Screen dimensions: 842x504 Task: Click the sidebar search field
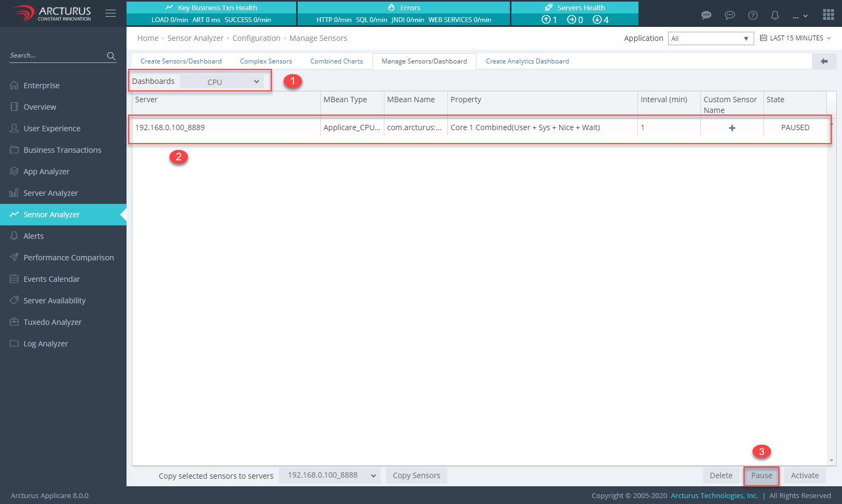(x=57, y=55)
